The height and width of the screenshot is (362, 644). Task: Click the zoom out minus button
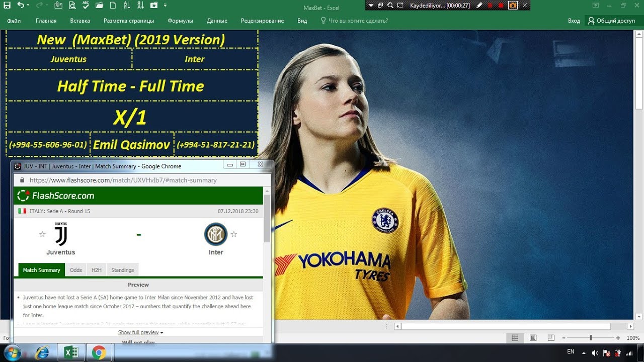pos(564,338)
